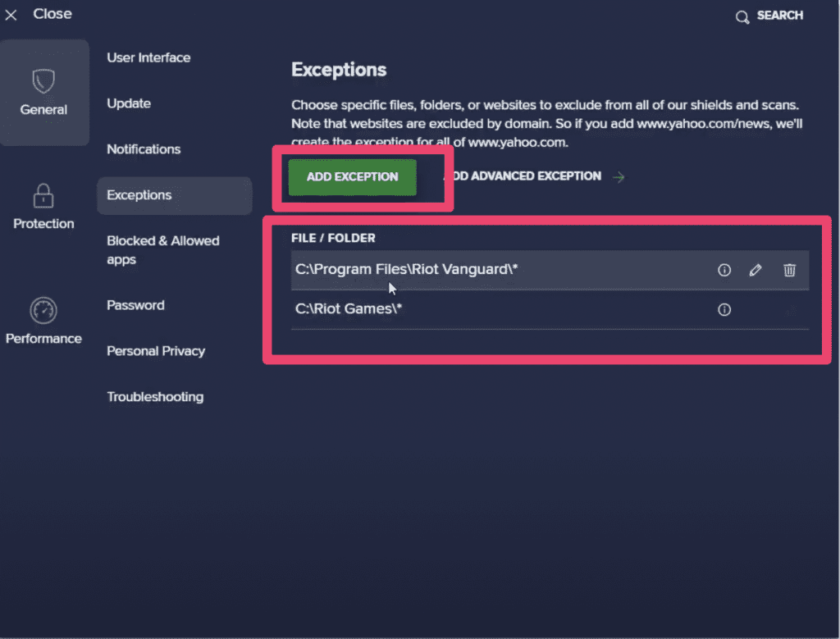Show info for C:\Riot Games exception
This screenshot has width=840, height=639.
[724, 309]
